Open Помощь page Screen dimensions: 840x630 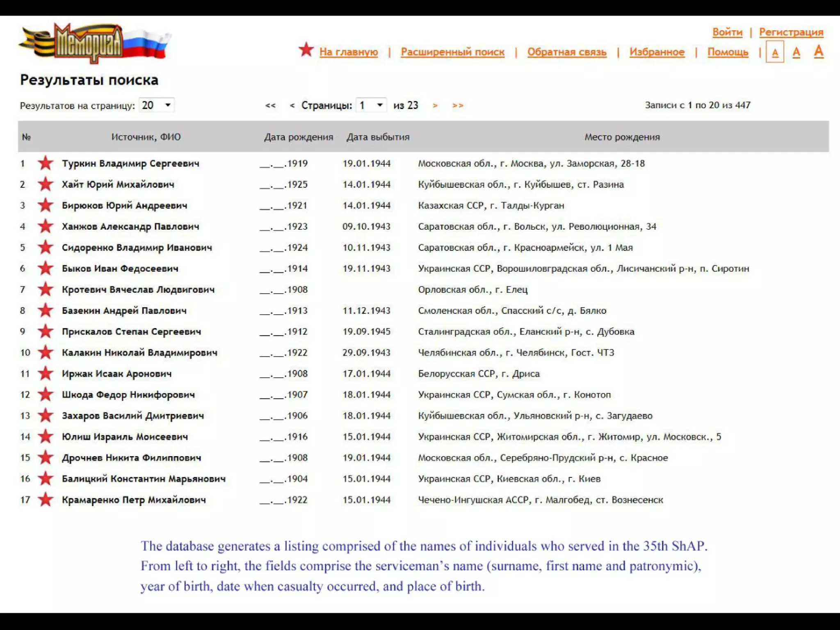728,52
